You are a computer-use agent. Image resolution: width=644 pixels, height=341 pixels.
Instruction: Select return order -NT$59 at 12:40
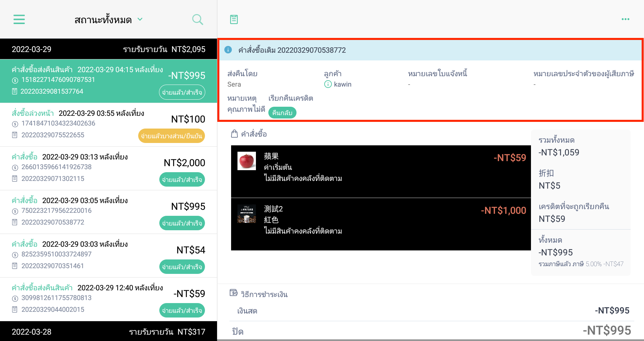(108, 299)
